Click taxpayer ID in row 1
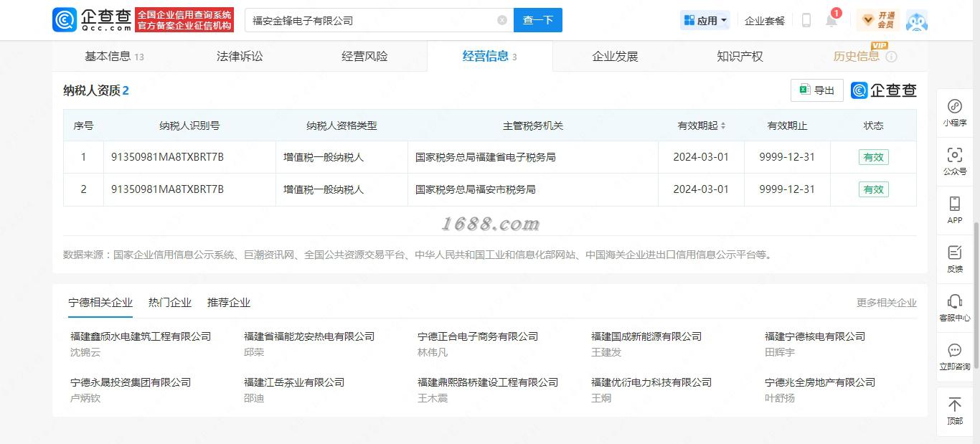This screenshot has width=980, height=444. coord(167,156)
